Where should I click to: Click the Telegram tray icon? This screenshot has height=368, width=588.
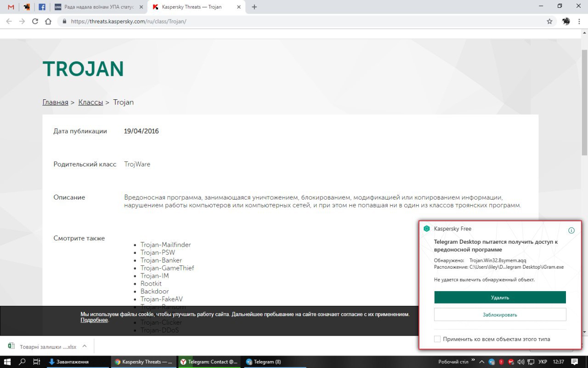[492, 362]
